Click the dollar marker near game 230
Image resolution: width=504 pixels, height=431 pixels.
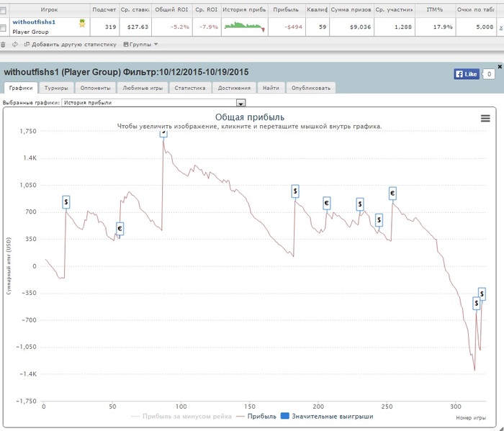click(x=360, y=204)
